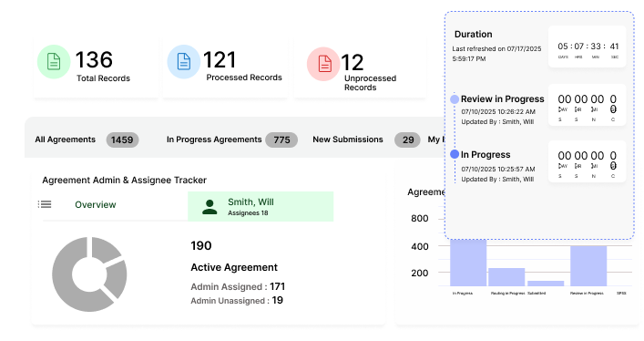Click the In Progress bar in the chart
The height and width of the screenshot is (341, 644).
coord(468,263)
